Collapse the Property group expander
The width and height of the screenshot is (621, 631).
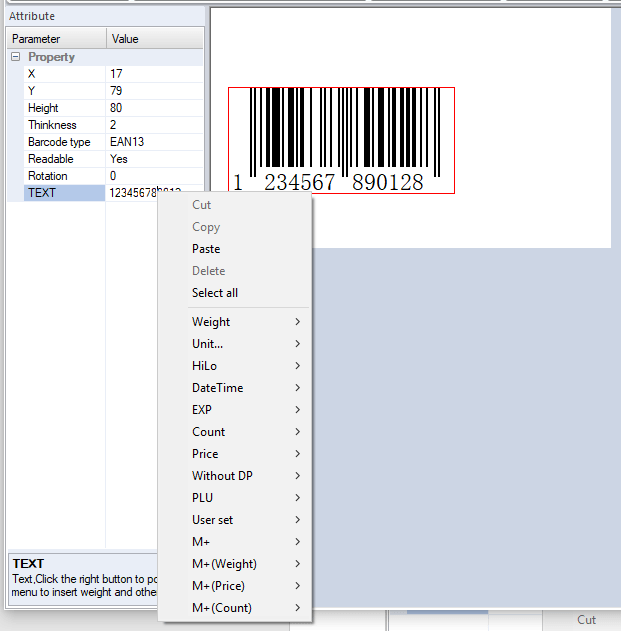(15, 57)
